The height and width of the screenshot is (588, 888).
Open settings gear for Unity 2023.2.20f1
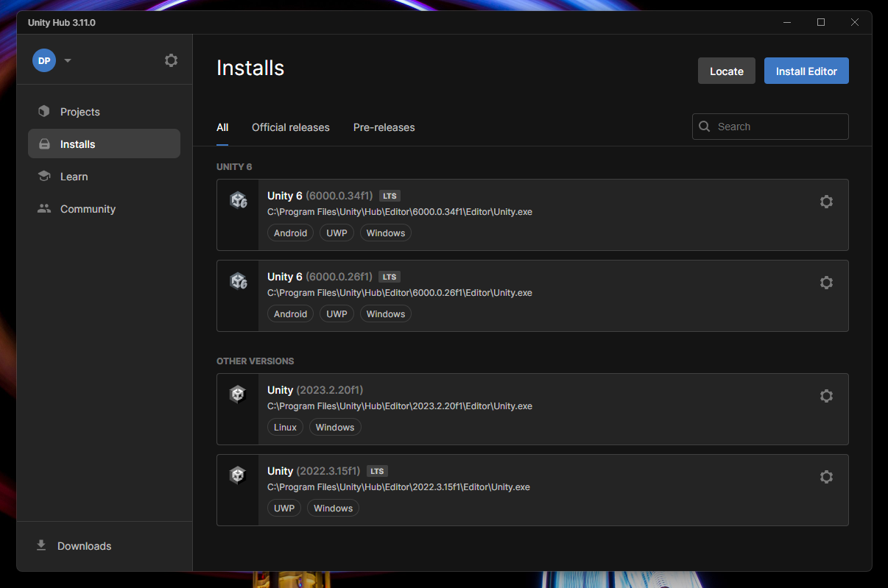click(826, 396)
